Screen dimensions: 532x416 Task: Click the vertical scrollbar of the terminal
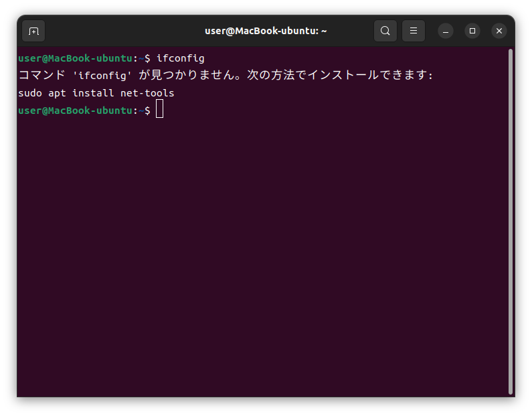click(511, 222)
